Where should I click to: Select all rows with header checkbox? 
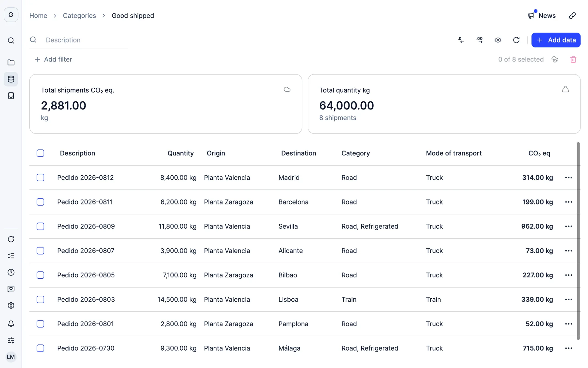[41, 153]
